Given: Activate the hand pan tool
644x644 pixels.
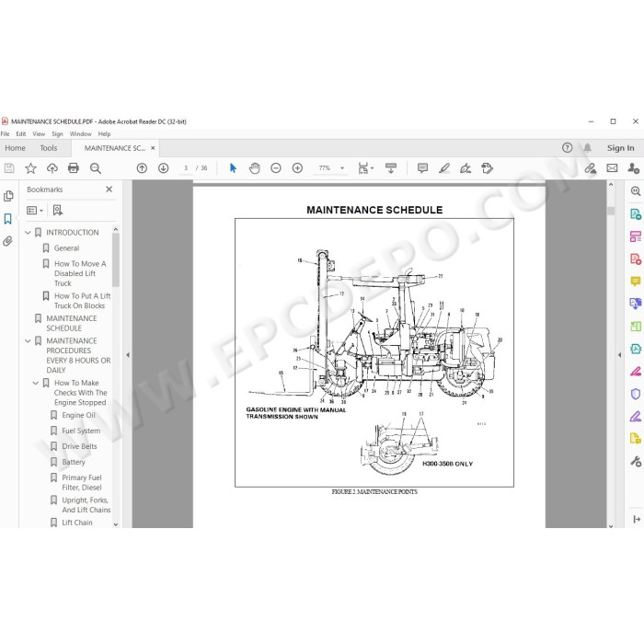Looking at the screenshot, I should (x=255, y=168).
